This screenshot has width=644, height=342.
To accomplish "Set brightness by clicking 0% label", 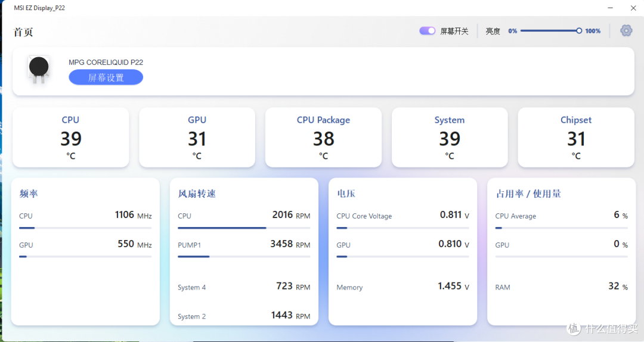I will pos(513,31).
